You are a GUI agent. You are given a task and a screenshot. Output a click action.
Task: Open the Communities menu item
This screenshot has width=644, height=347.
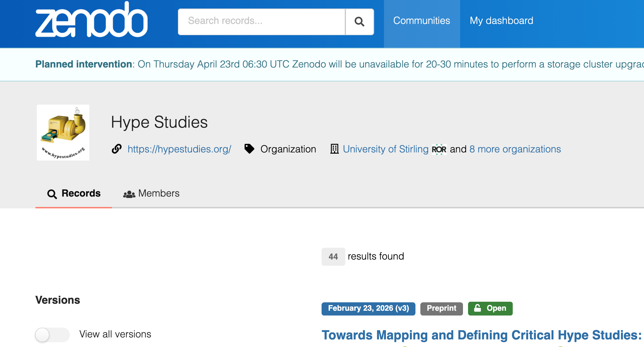click(x=421, y=21)
